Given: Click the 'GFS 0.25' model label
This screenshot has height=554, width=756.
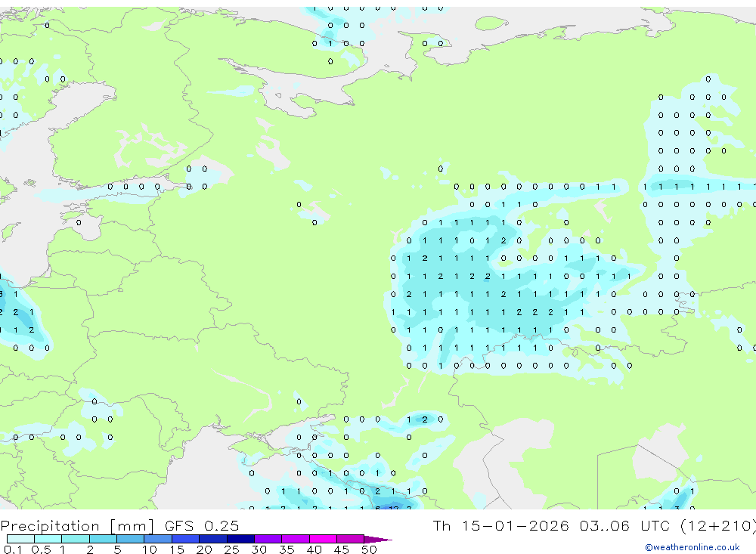Looking at the screenshot, I should click(x=202, y=525).
